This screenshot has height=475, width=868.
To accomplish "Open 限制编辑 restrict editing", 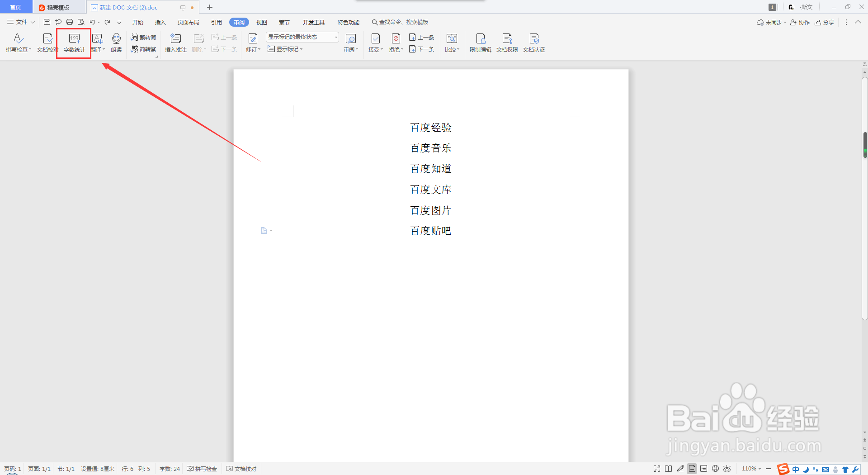I will [x=480, y=43].
